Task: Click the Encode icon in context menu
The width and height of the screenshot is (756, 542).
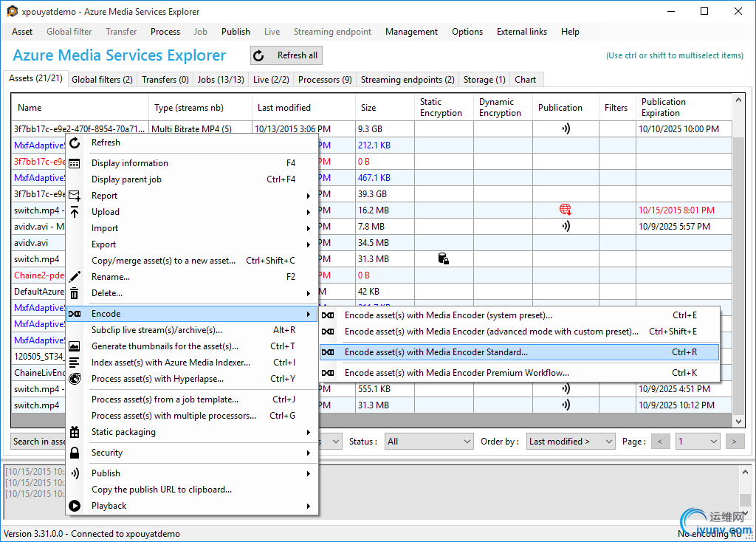Action: point(75,314)
